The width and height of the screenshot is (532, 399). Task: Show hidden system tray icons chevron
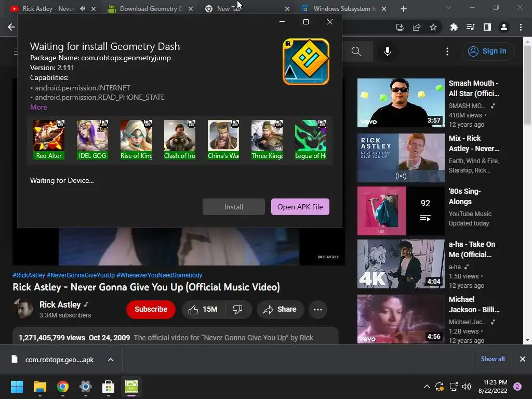coord(427,387)
